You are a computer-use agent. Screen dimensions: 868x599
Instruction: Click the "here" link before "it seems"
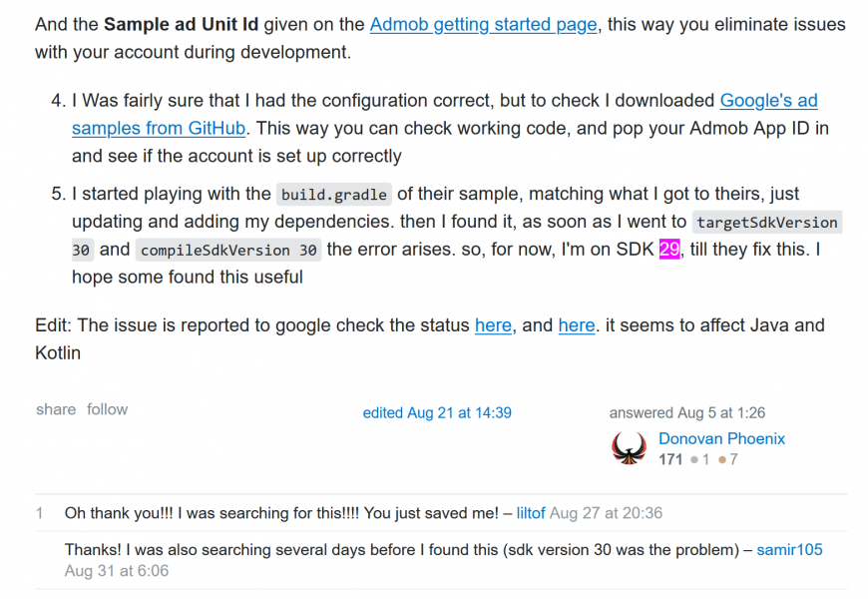[577, 325]
